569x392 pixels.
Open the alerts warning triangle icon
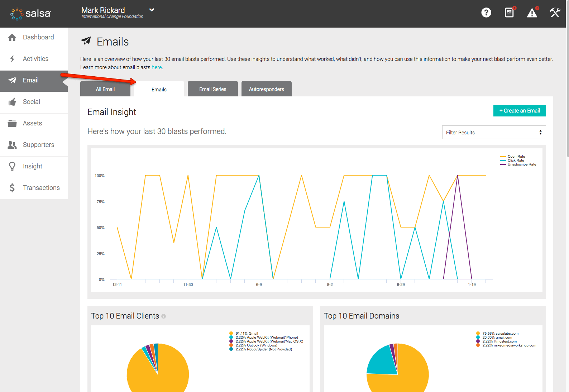click(x=532, y=13)
